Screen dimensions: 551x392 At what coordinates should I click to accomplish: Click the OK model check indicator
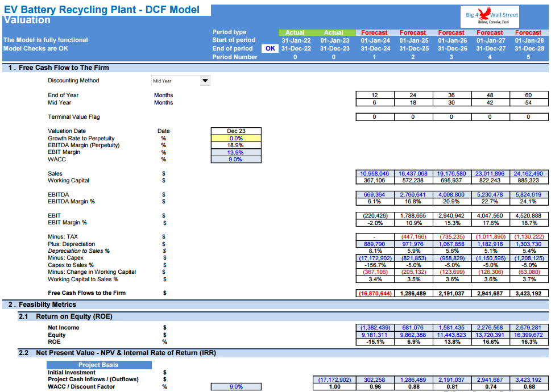tap(270, 49)
